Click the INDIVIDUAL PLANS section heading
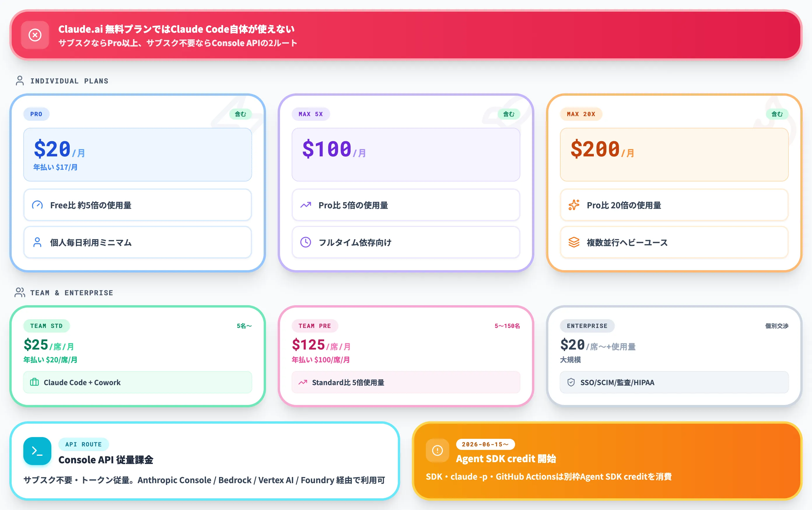 click(x=69, y=81)
